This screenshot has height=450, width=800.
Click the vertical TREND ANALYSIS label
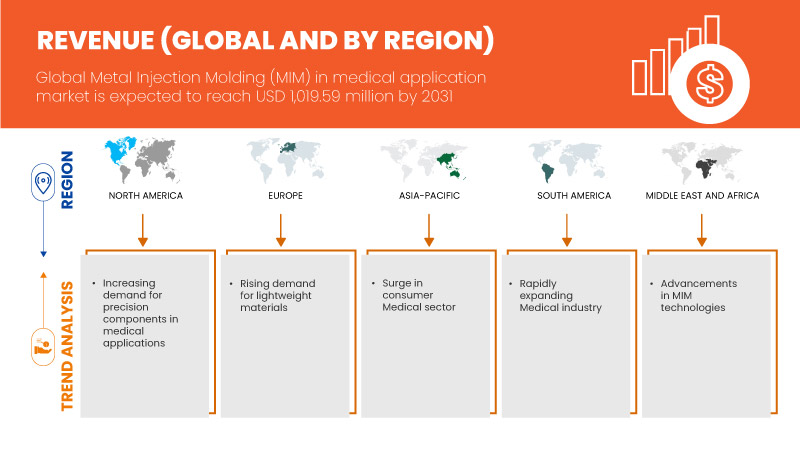click(69, 346)
